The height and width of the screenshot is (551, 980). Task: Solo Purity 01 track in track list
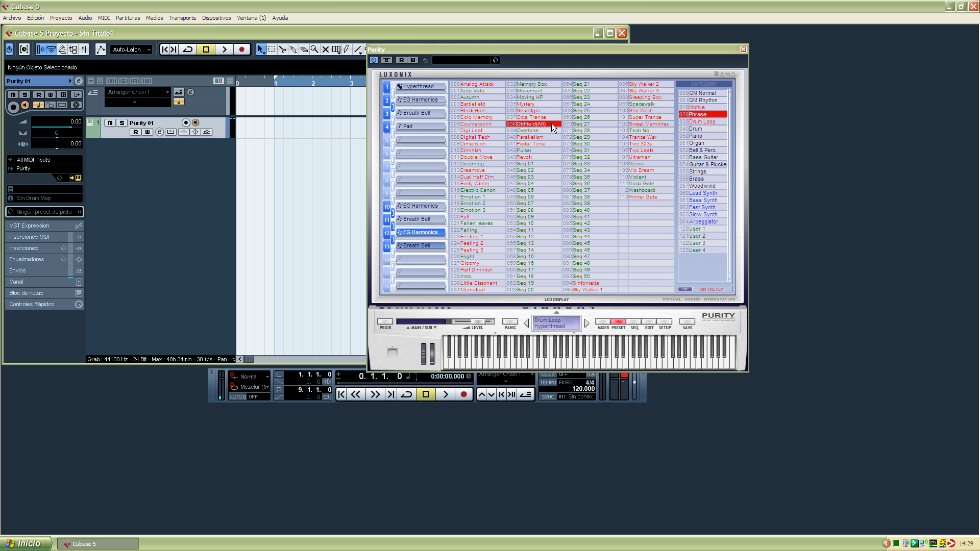point(121,123)
